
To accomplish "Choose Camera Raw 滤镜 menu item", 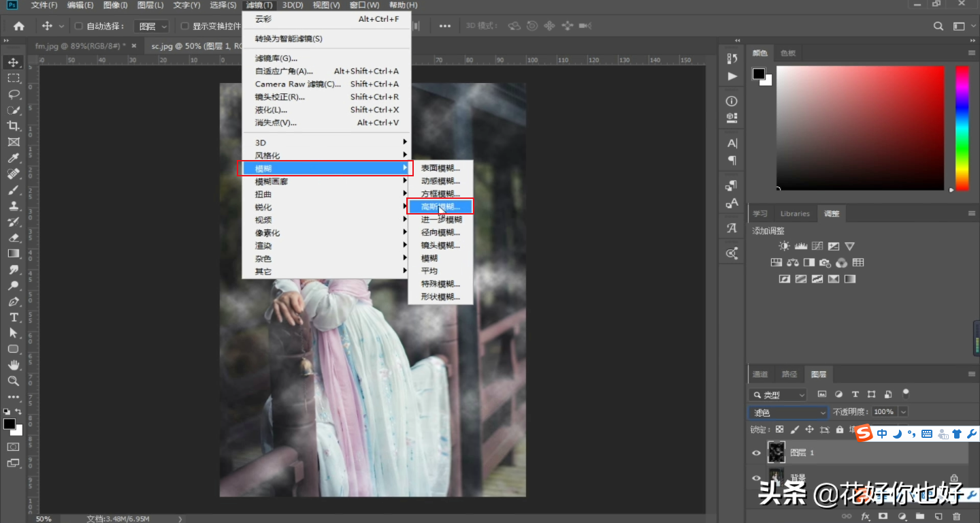I will click(326, 84).
